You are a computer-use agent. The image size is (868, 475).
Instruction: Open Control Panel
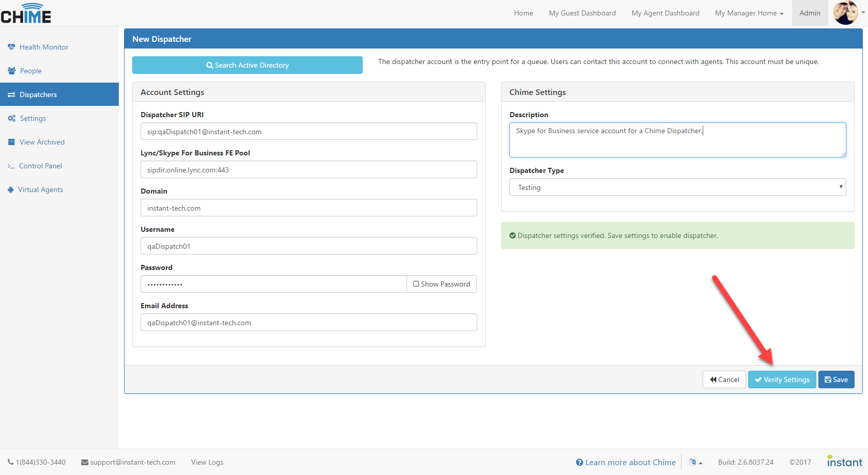tap(40, 166)
